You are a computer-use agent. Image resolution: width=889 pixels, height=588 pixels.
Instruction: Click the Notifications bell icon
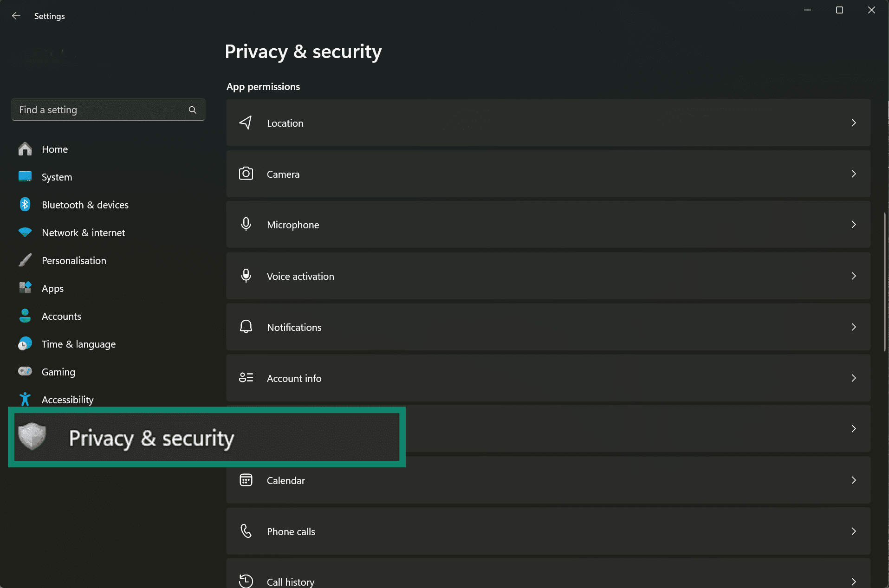coord(246,327)
